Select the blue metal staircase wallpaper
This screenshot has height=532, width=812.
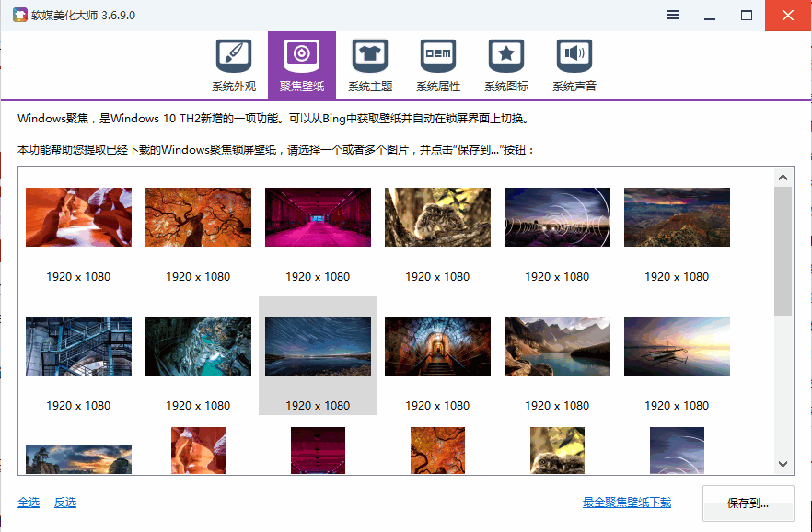click(78, 346)
